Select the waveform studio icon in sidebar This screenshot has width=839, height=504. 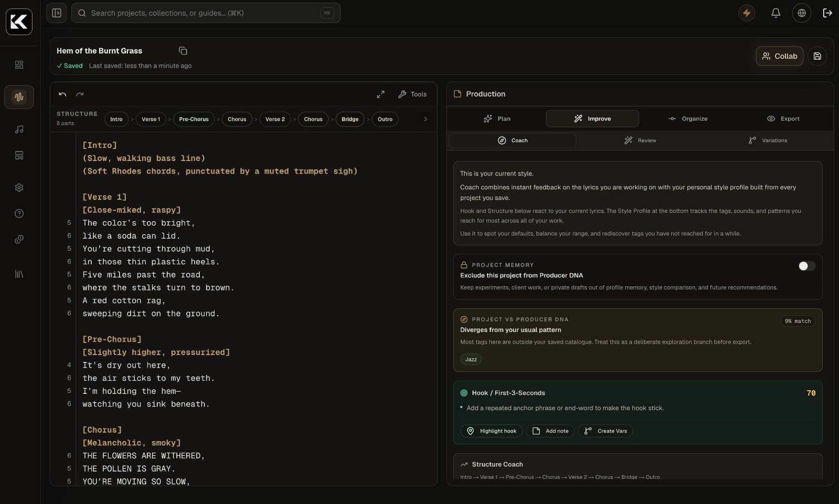point(19,97)
